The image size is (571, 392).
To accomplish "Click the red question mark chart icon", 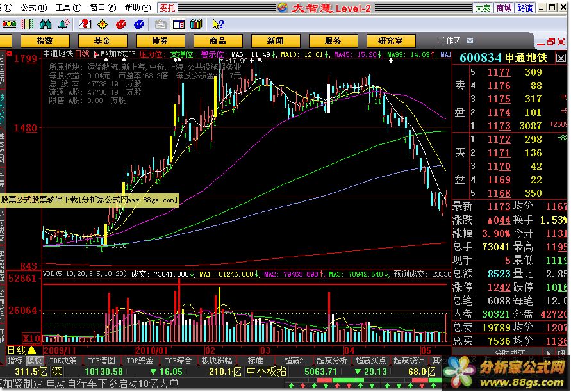I will point(85,24).
